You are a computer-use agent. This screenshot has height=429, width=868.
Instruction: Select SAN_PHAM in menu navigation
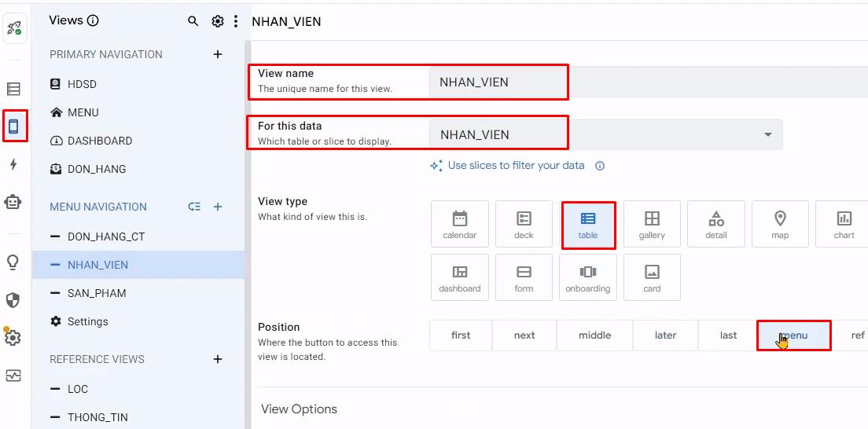click(x=97, y=293)
